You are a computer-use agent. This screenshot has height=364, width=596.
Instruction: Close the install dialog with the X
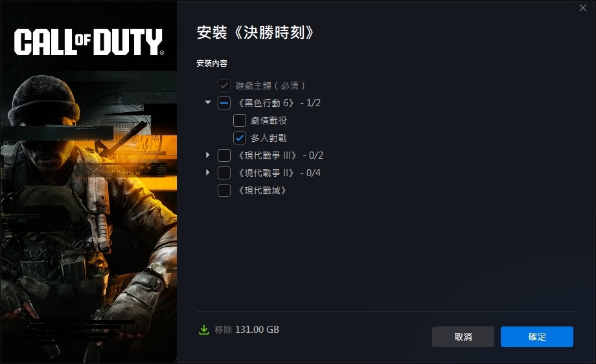pos(582,8)
